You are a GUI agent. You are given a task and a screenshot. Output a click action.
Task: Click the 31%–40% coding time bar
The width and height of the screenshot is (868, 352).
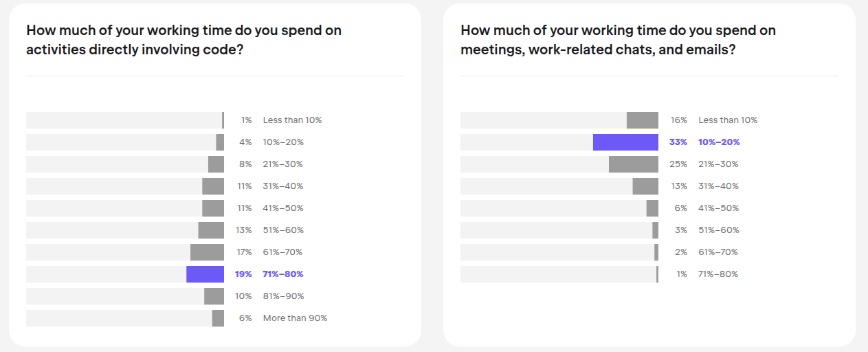[x=213, y=186]
